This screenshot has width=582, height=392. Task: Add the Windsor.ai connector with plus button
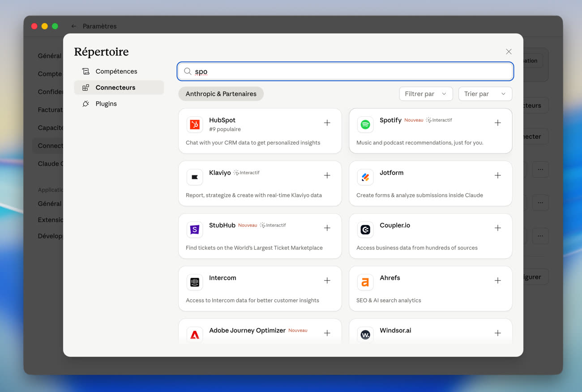(x=497, y=333)
